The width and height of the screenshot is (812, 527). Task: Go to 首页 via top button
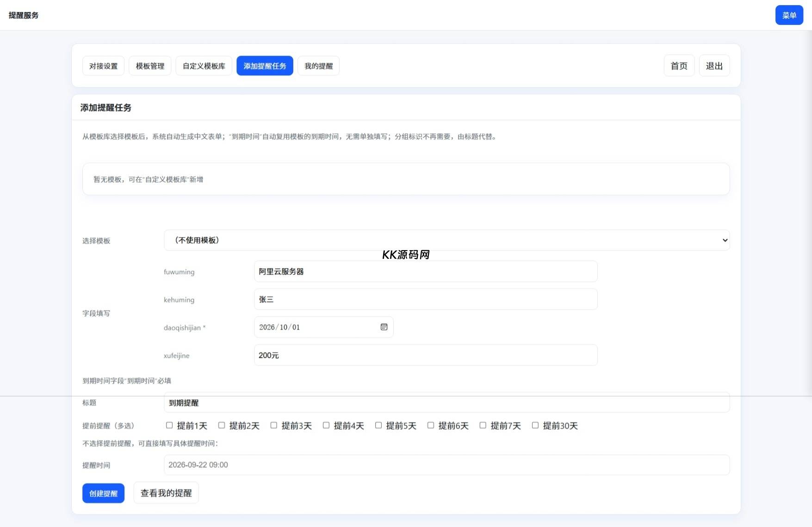pos(679,66)
